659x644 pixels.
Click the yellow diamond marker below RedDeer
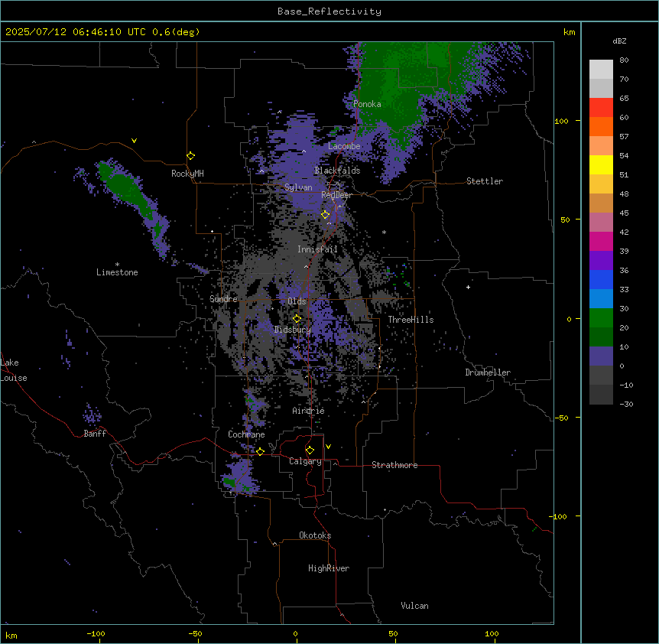tap(326, 215)
